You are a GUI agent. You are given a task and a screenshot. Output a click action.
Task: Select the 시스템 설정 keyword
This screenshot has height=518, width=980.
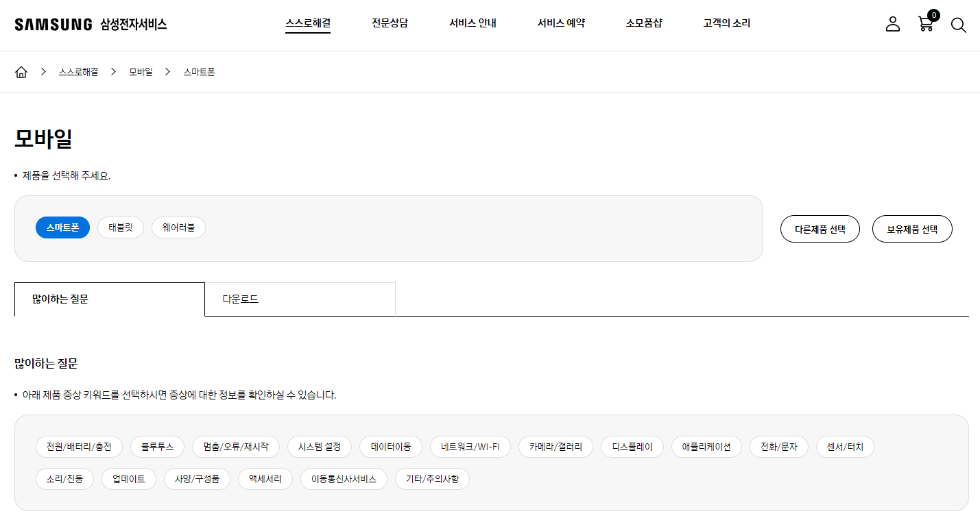[320, 447]
